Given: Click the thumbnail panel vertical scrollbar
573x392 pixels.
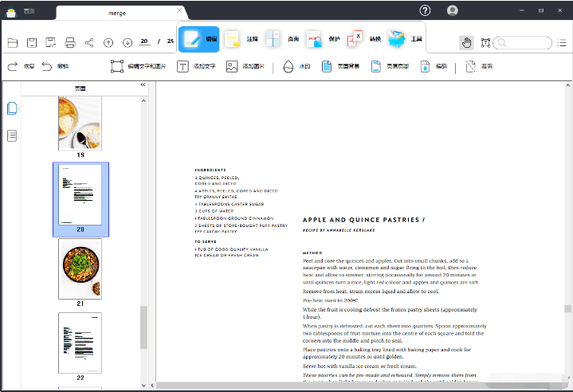Looking at the screenshot, I should [x=144, y=327].
